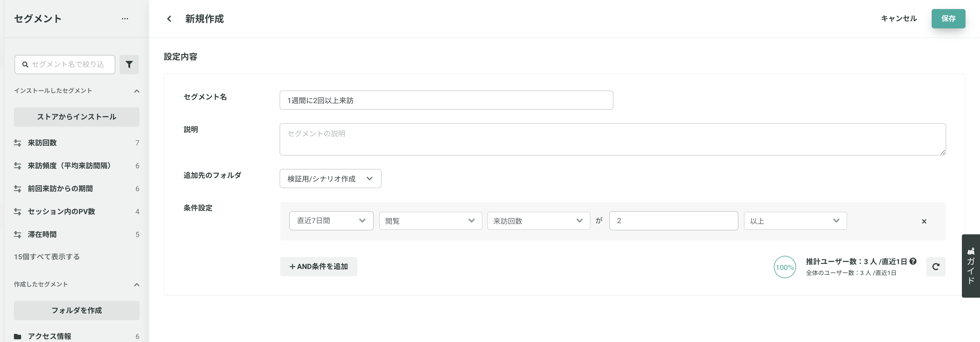Click the セグメント名で絞り込 search field
The height and width of the screenshot is (342, 980).
pos(65,65)
